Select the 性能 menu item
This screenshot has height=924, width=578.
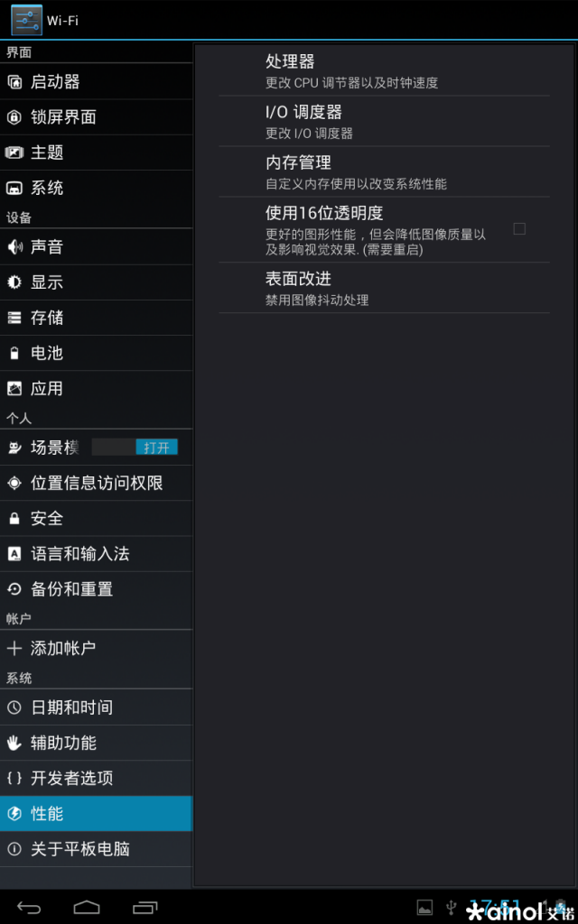tap(96, 813)
